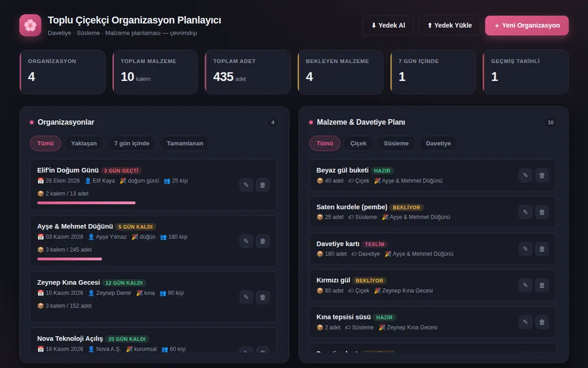Select the Tümü filter in Malzeme plan
The width and height of the screenshot is (588, 368).
(325, 143)
